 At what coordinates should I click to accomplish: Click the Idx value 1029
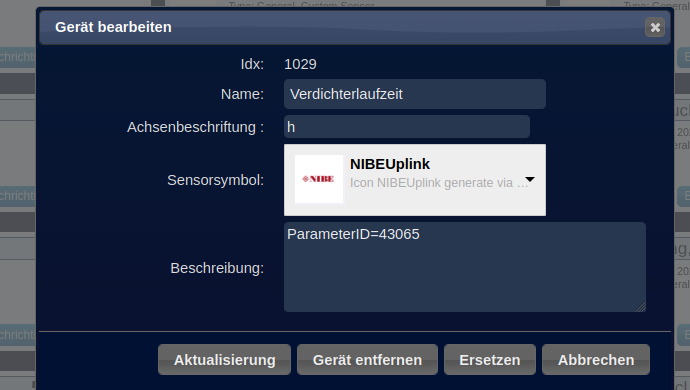pyautogui.click(x=300, y=64)
